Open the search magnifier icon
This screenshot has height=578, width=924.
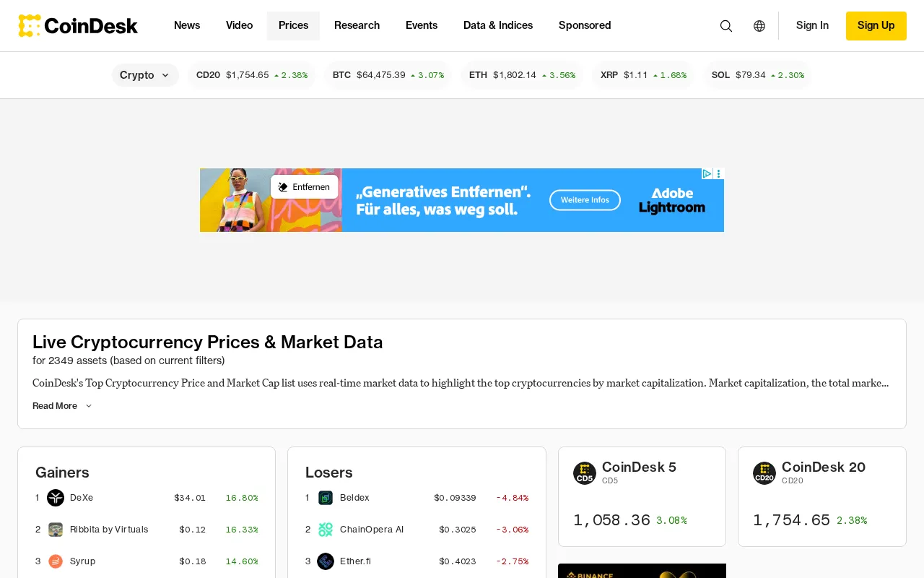click(x=726, y=26)
